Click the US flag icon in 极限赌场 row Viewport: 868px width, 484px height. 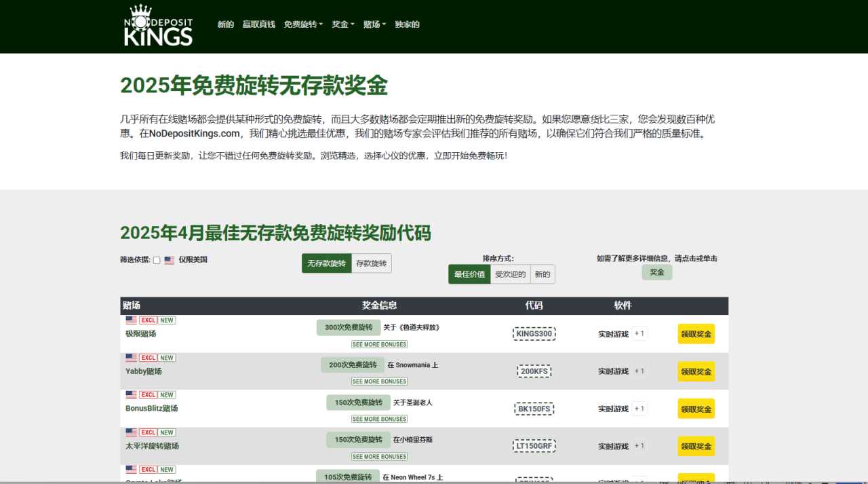(x=131, y=320)
